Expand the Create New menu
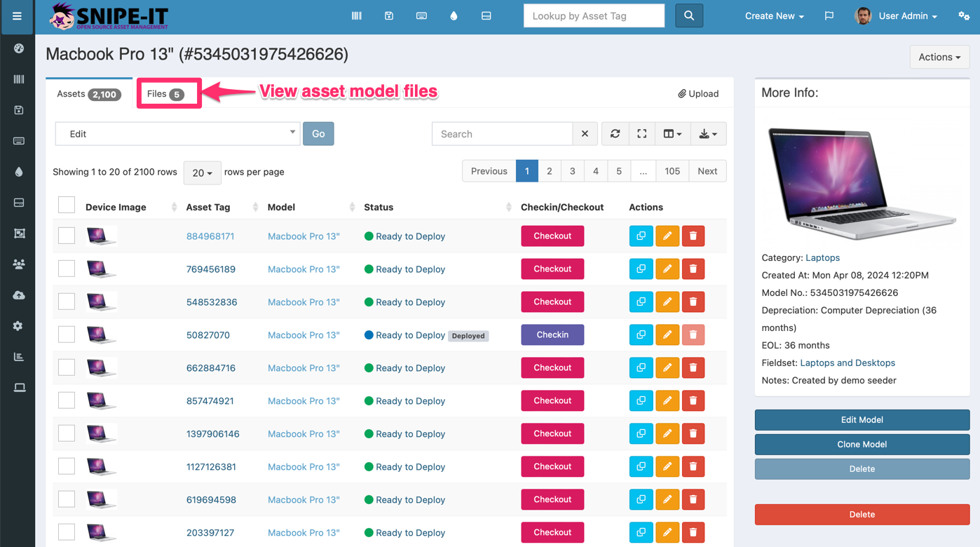980x547 pixels. coord(774,16)
